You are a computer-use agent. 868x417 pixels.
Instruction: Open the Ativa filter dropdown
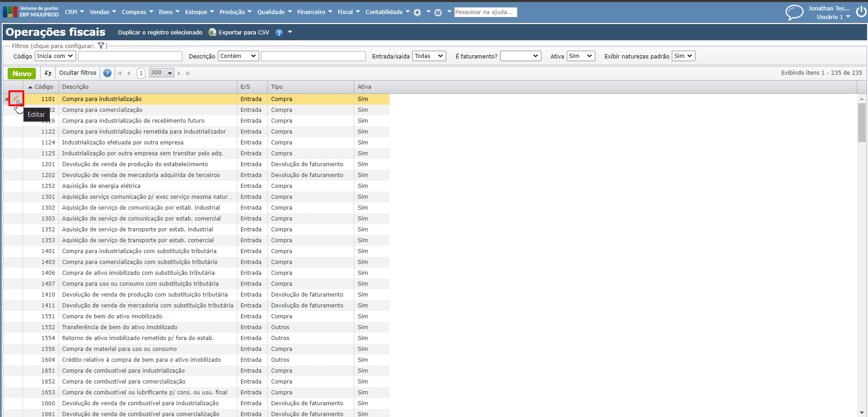coord(581,56)
